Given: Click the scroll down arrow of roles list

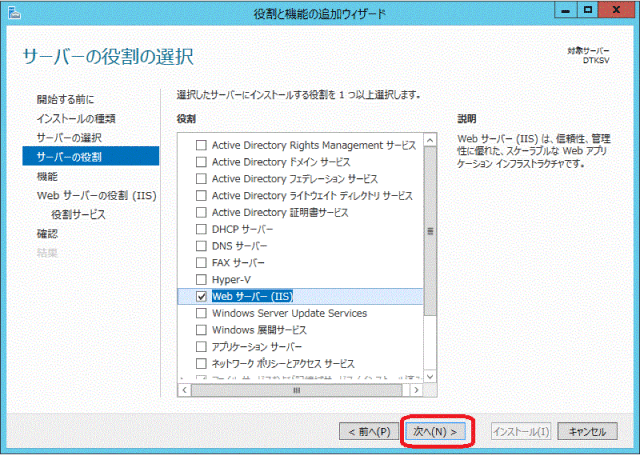Looking at the screenshot, I should click(x=430, y=376).
